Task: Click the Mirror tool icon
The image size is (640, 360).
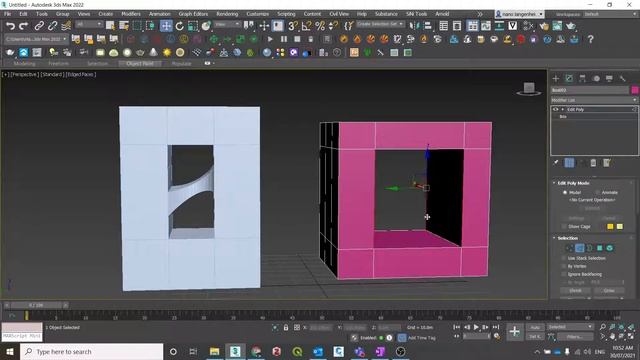Action: pos(414,26)
